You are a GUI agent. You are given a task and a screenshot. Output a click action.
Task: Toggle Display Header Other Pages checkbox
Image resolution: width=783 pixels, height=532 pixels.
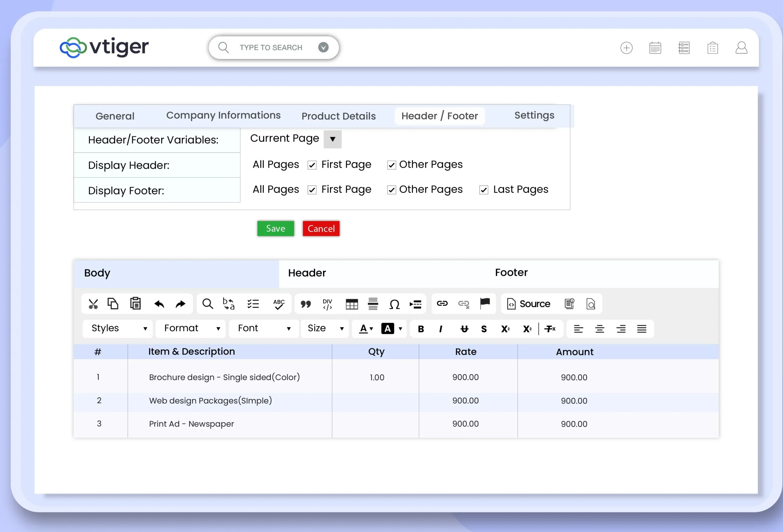click(x=391, y=165)
